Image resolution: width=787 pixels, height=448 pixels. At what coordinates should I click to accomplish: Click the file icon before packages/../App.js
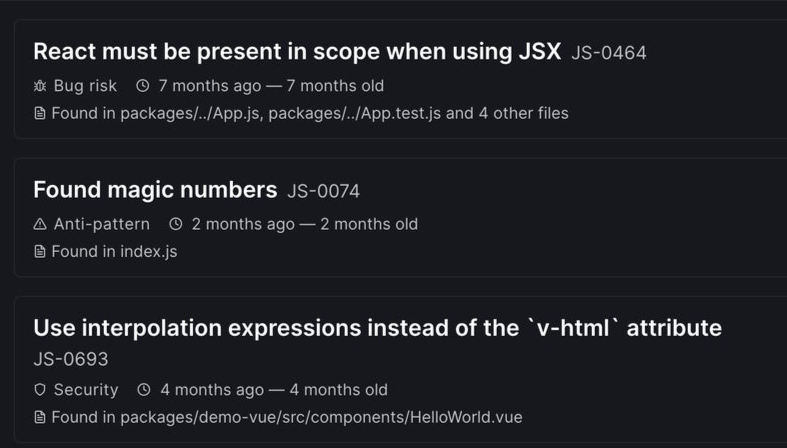click(40, 114)
